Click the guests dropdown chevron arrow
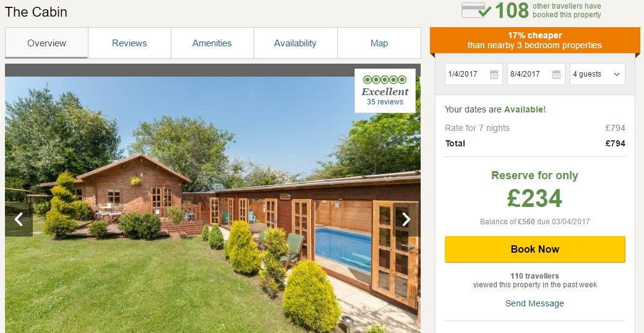 click(617, 75)
